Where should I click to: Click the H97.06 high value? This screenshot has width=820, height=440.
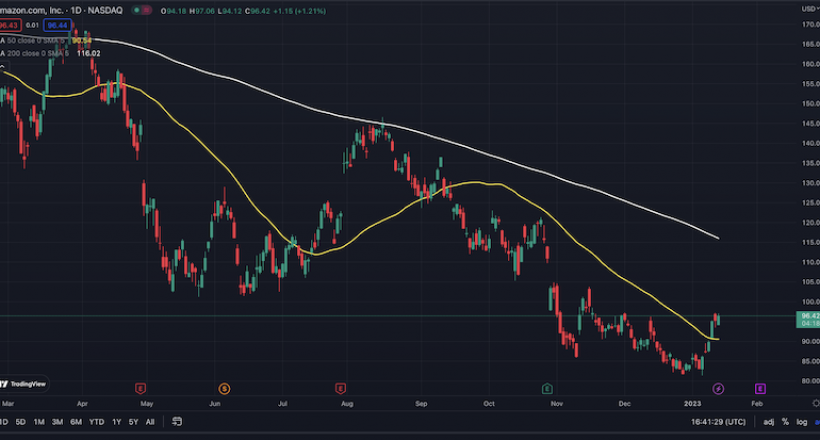click(x=202, y=10)
